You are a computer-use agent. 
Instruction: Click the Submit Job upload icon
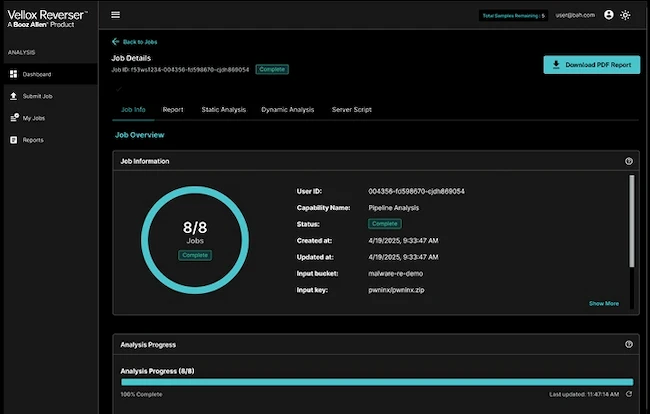pyautogui.click(x=13, y=96)
